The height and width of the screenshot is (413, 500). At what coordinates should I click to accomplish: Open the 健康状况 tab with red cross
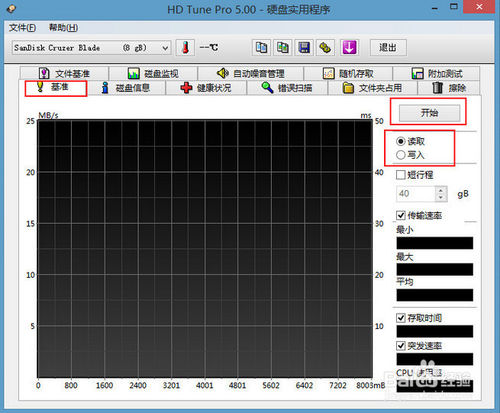pos(206,88)
